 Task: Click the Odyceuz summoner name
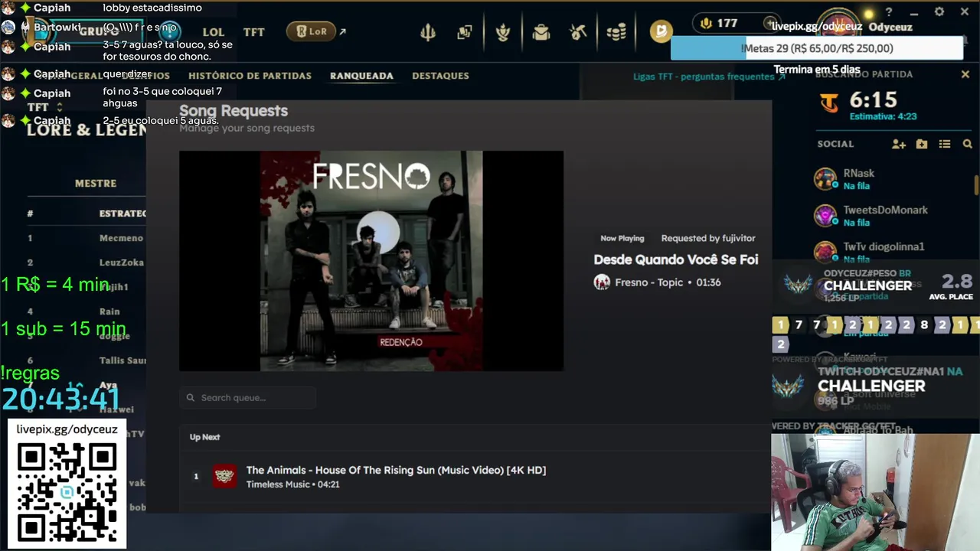[890, 27]
